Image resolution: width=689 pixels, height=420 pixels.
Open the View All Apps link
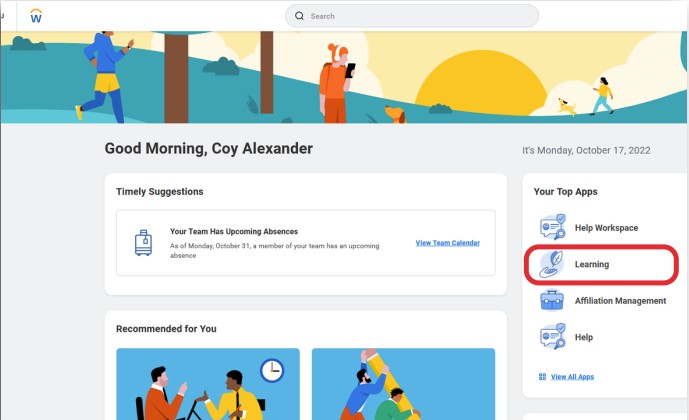[x=572, y=377]
